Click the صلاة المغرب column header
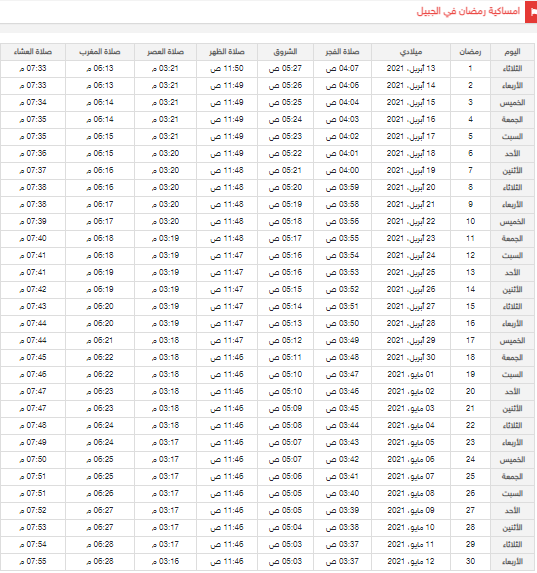 pos(100,52)
